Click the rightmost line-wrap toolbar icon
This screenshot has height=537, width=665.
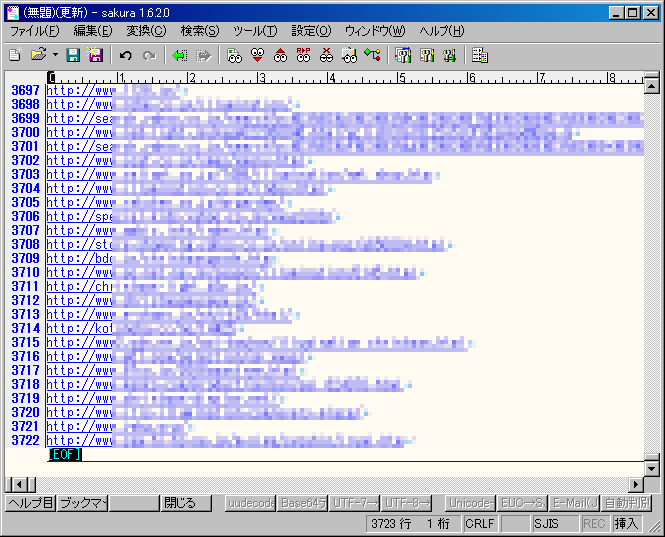(480, 55)
